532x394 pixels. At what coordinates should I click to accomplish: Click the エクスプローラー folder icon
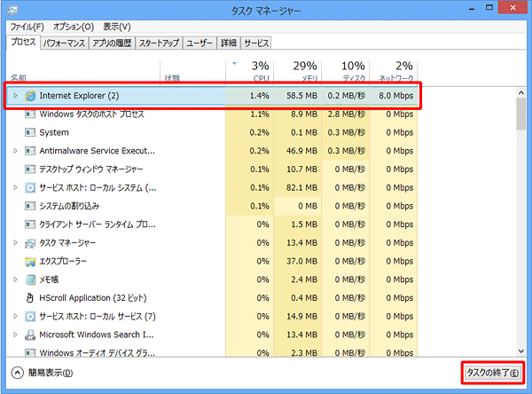(x=30, y=262)
